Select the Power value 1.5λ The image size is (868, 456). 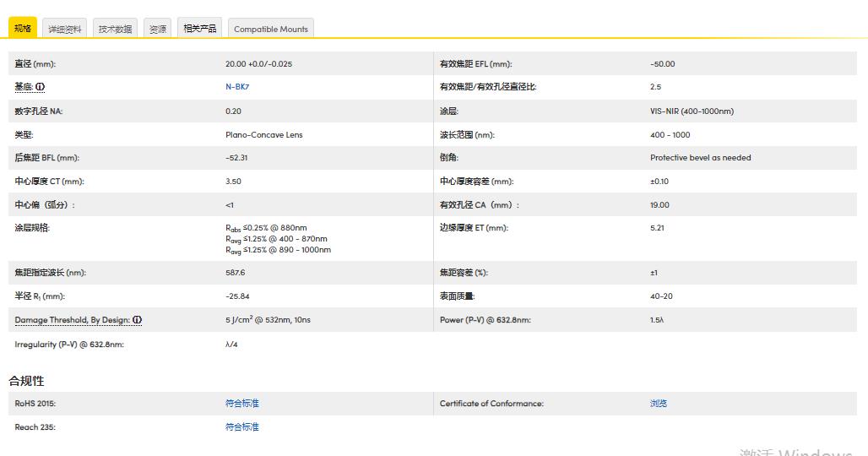coord(657,320)
